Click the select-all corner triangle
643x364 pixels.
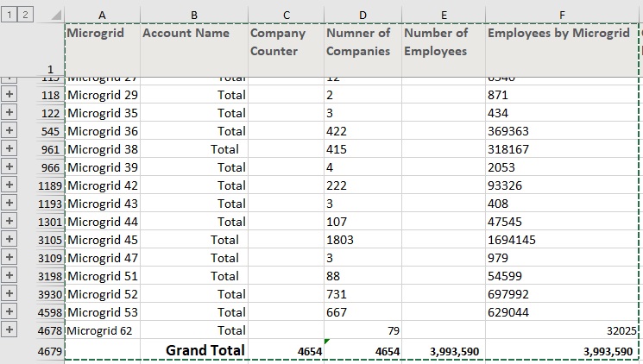pos(56,16)
